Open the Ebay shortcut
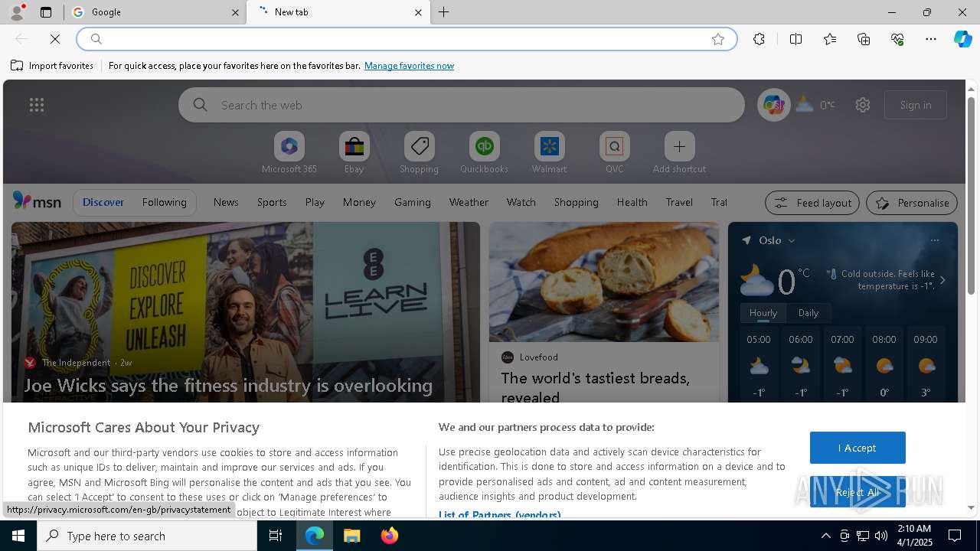The image size is (980, 551). coord(354,153)
